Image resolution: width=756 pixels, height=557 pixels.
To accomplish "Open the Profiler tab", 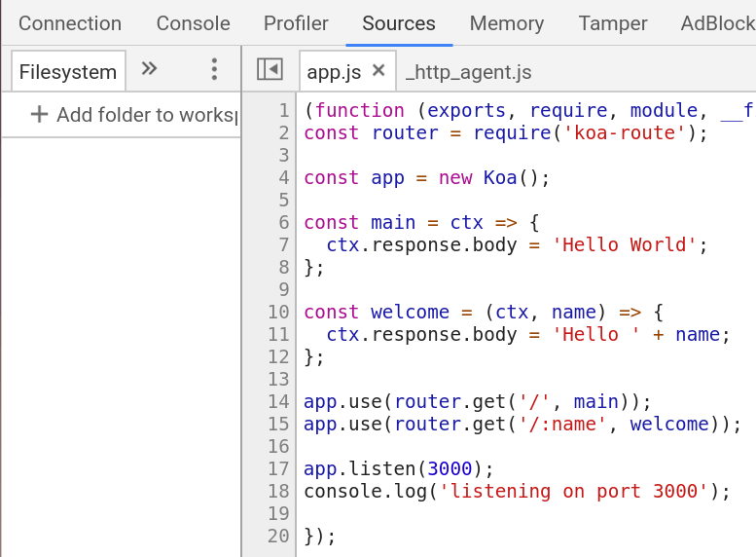I will [296, 23].
